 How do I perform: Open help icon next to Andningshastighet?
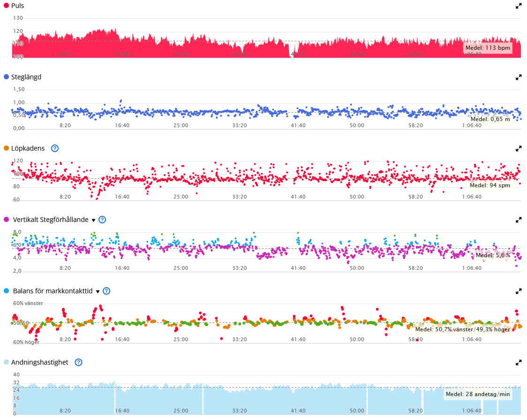(x=78, y=362)
